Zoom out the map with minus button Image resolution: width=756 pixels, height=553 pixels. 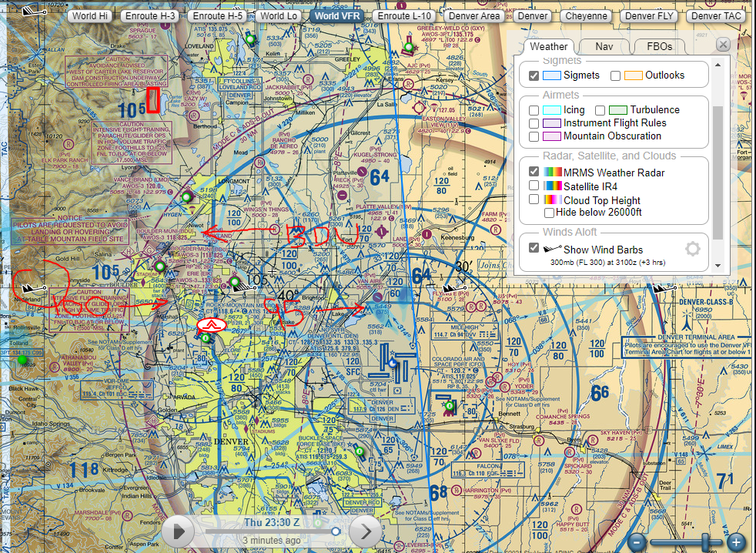coord(637,542)
